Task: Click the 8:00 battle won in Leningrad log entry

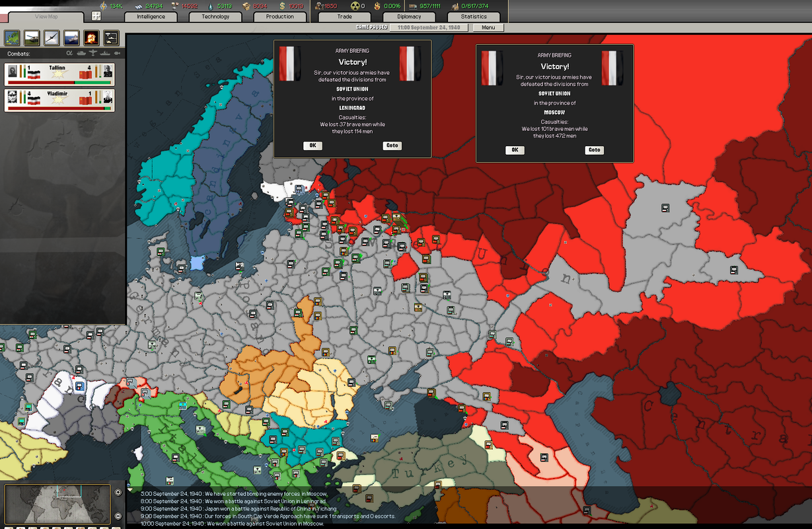Action: point(234,501)
